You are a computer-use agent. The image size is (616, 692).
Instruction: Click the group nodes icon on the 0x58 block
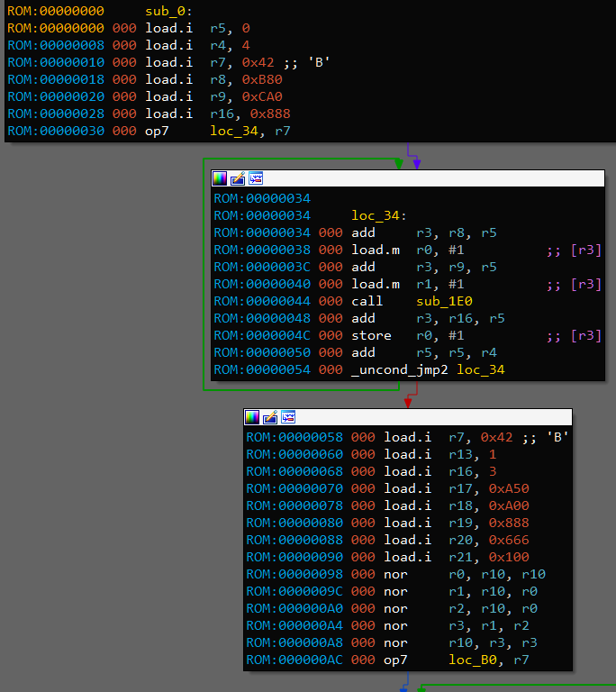click(x=288, y=417)
